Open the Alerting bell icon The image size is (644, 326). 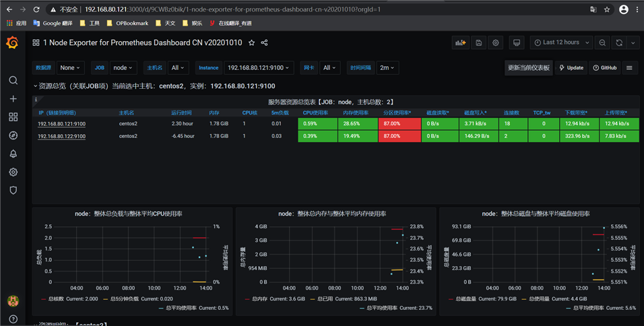13,154
